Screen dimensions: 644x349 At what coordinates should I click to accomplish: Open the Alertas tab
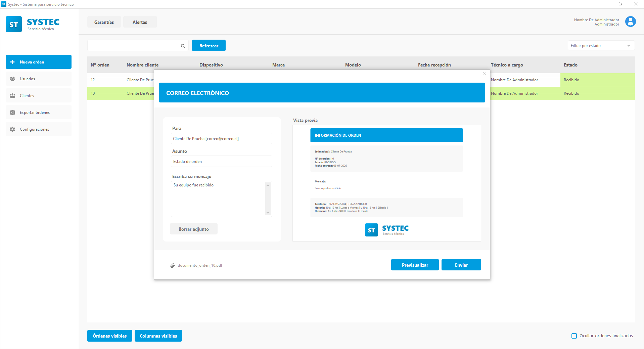(x=140, y=22)
